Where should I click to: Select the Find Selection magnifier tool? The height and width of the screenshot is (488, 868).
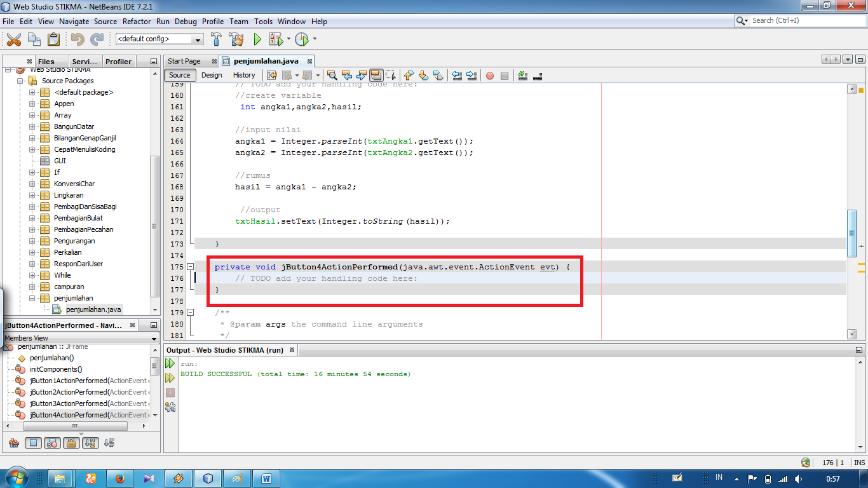coord(332,76)
